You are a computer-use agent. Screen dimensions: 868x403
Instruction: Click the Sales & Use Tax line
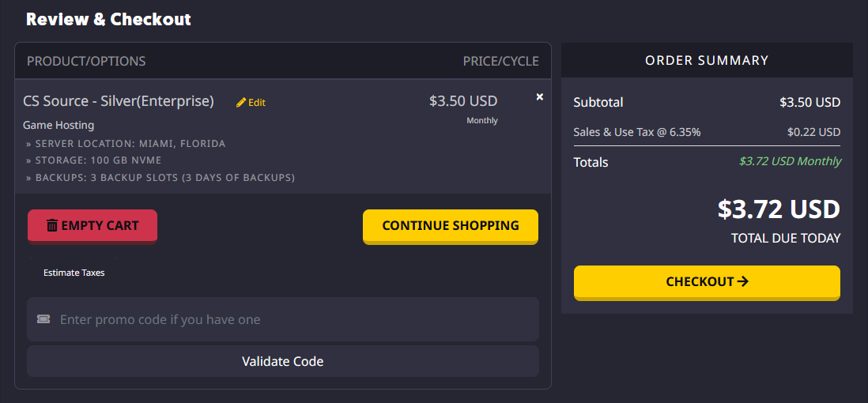pos(637,132)
